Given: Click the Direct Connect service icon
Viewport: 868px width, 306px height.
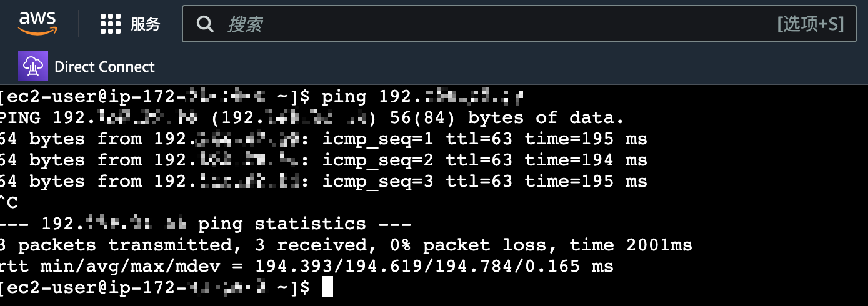Looking at the screenshot, I should point(32,67).
